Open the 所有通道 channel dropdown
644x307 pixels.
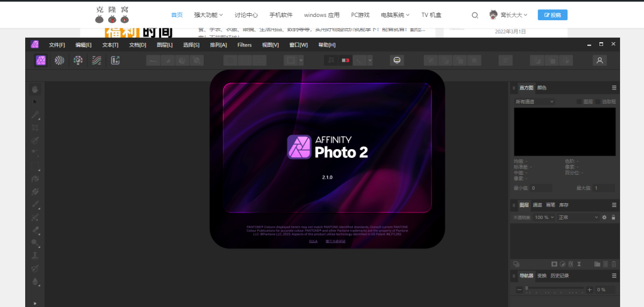coord(535,101)
